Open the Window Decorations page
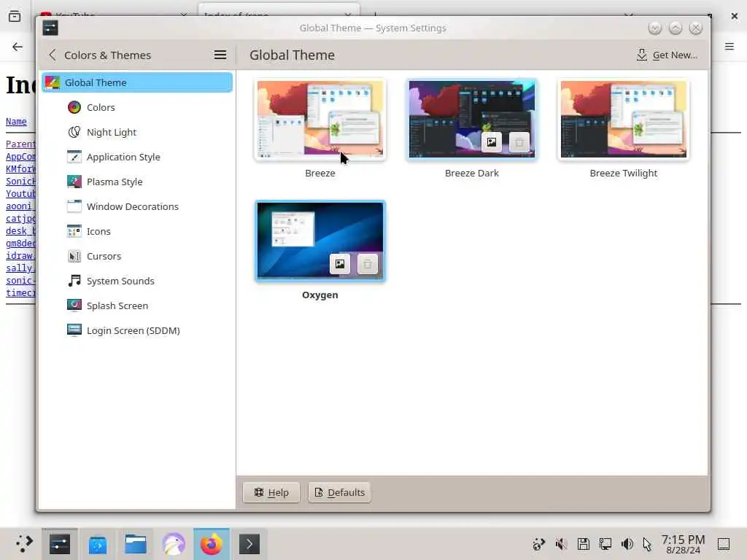 point(137,206)
